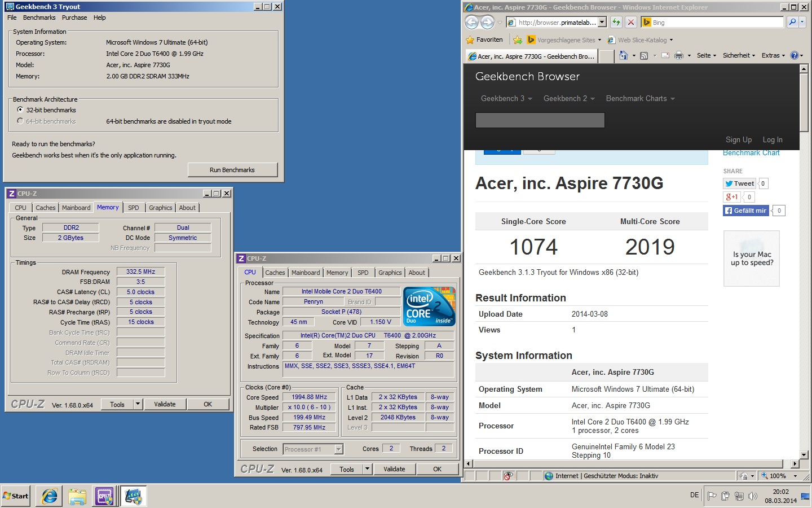The image size is (812, 508).
Task: Click the popup blocker icon in IE status bar
Action: tap(508, 476)
